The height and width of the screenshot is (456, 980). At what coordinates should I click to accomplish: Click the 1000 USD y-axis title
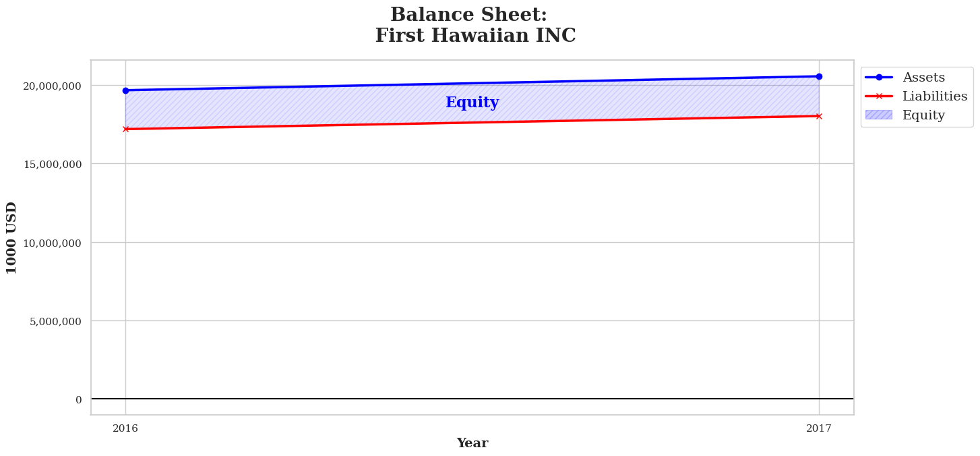[x=12, y=237]
